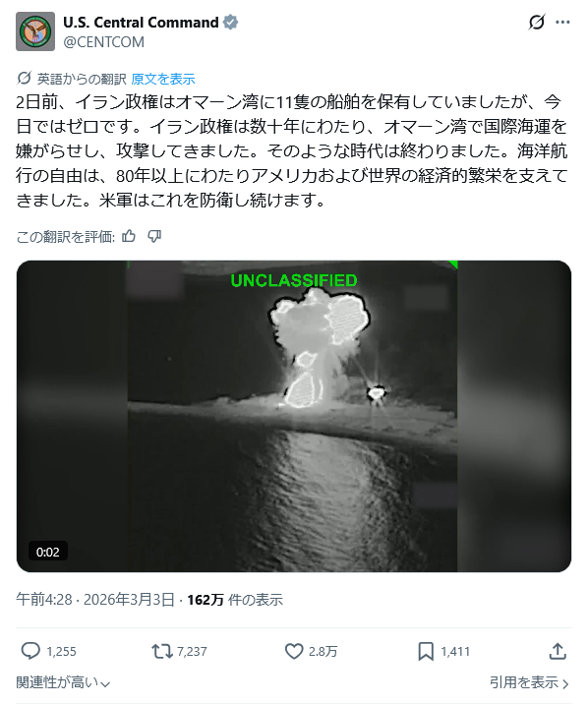
Task: Click the Grok icon near the top right
Action: [x=537, y=22]
